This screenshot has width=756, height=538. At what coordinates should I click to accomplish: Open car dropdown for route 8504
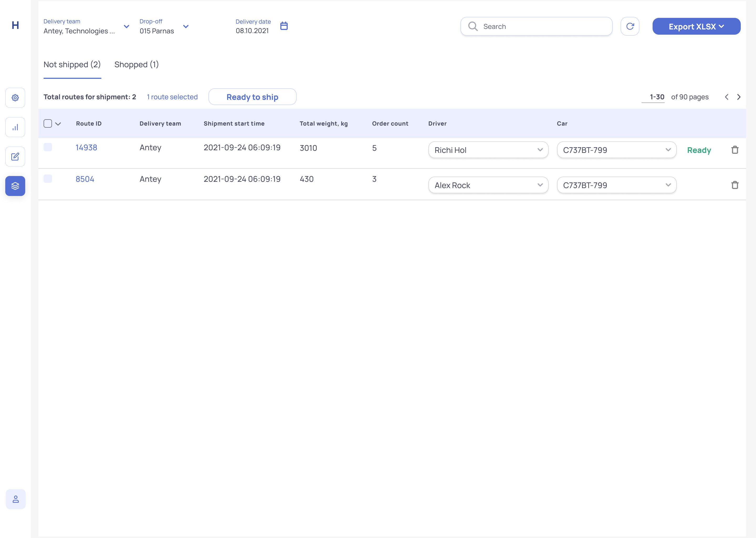(x=616, y=185)
